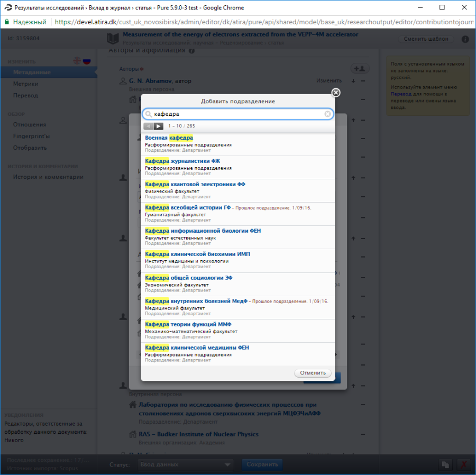Go to previous results page

point(148,126)
